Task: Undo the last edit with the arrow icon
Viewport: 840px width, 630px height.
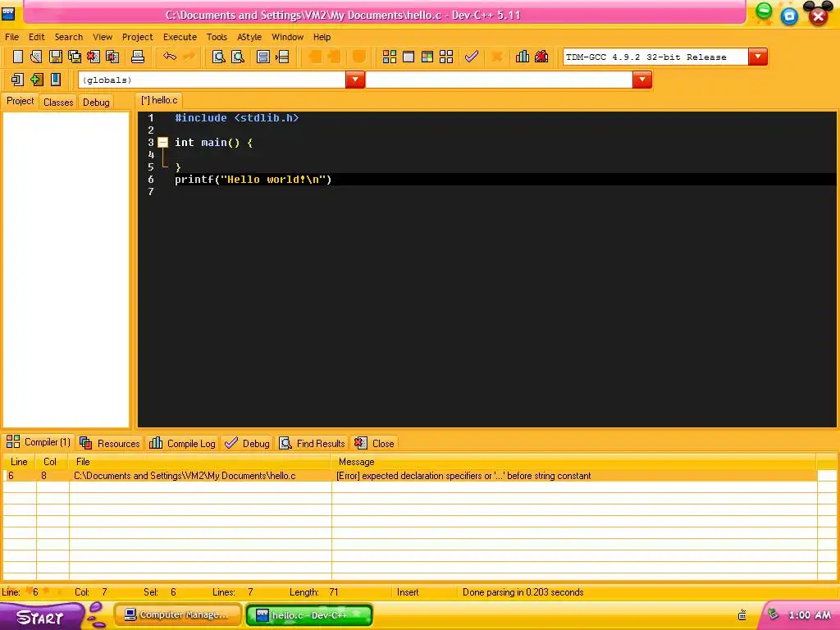Action: [x=170, y=57]
